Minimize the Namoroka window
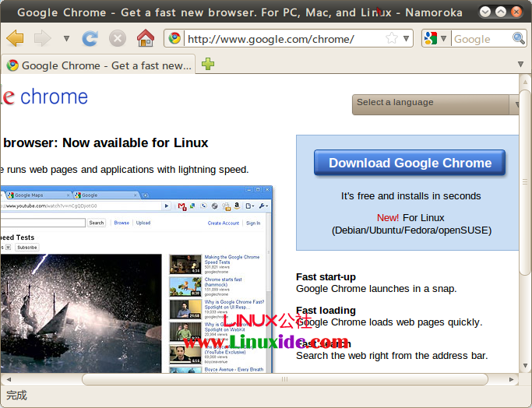This screenshot has width=532, height=408. [485, 12]
